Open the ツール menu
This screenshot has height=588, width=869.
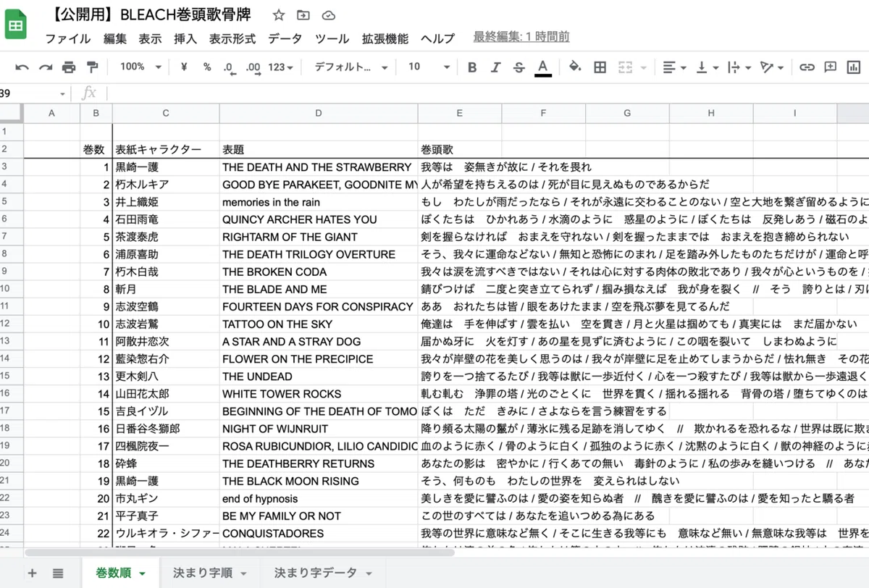coord(332,38)
